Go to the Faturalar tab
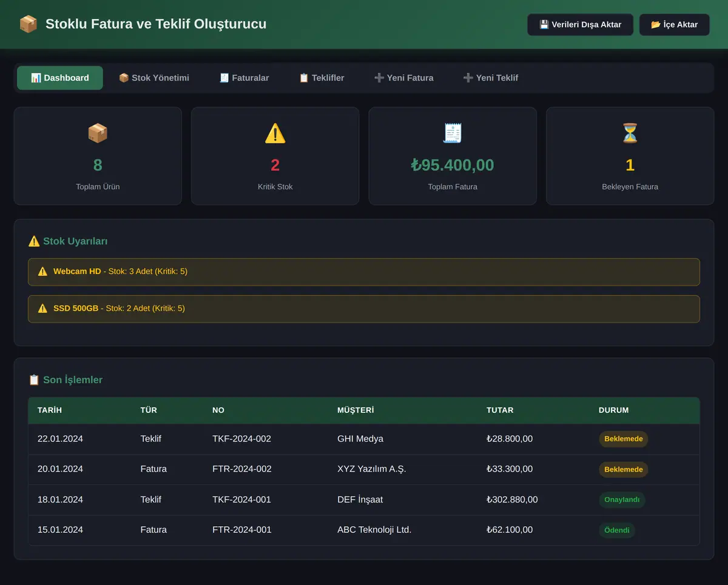 pyautogui.click(x=244, y=78)
